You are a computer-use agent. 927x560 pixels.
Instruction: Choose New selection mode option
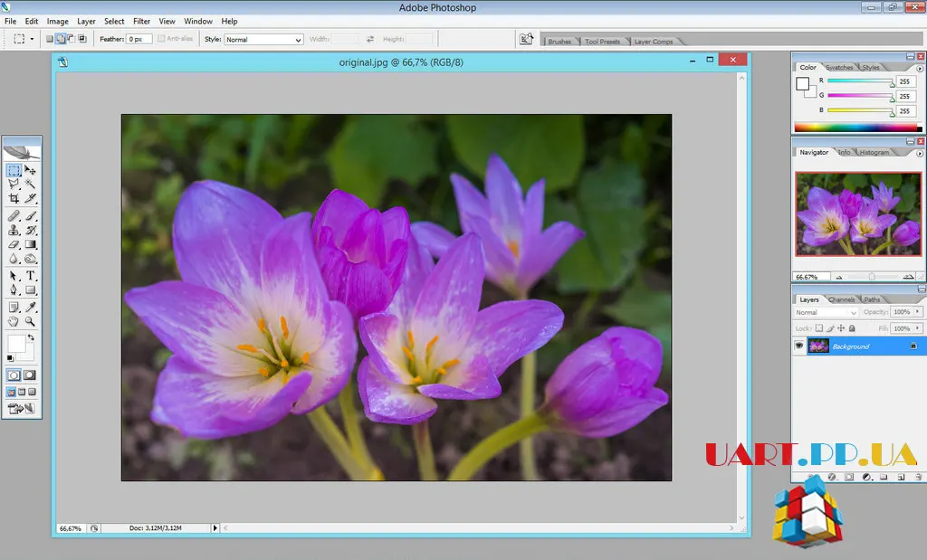50,39
